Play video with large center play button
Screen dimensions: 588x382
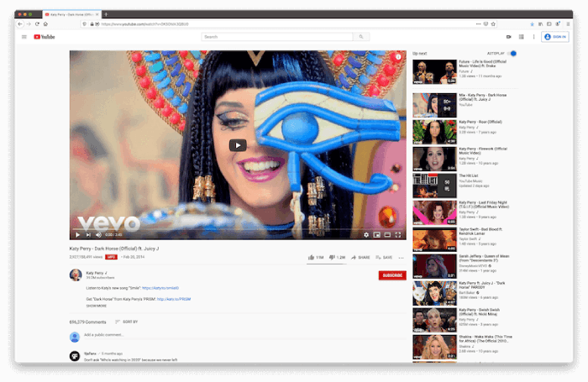pyautogui.click(x=238, y=145)
